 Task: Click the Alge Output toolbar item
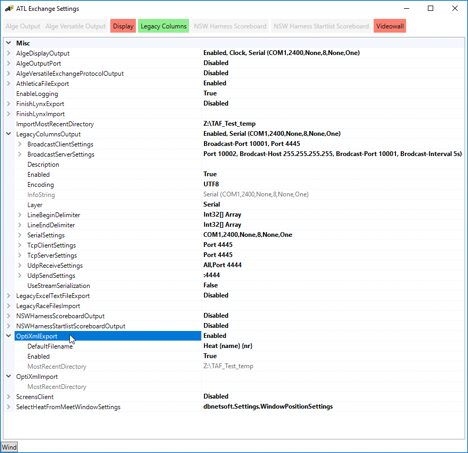23,26
